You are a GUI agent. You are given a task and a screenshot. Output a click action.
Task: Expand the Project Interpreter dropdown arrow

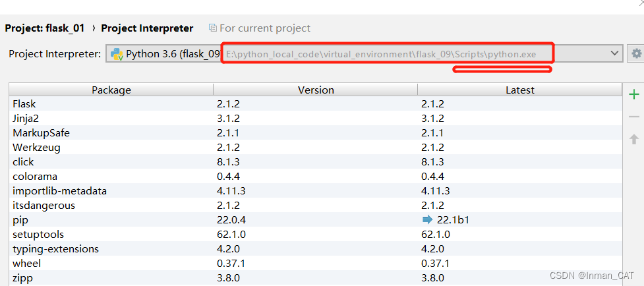click(x=615, y=53)
